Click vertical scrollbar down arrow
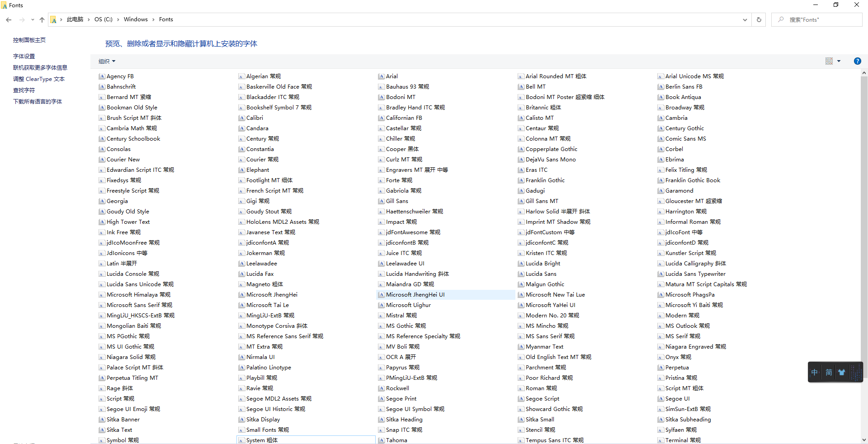Viewport: 868px width, 444px height. click(x=864, y=439)
